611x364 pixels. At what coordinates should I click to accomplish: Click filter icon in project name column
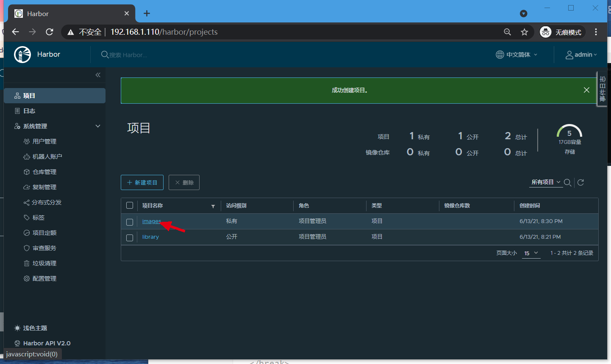(x=213, y=206)
